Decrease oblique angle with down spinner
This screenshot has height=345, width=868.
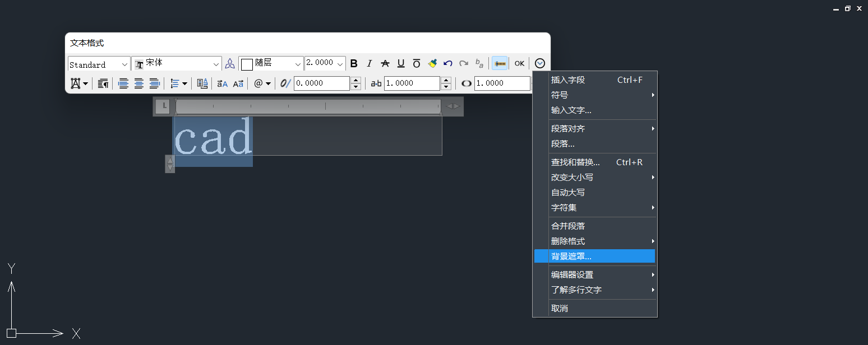point(355,87)
